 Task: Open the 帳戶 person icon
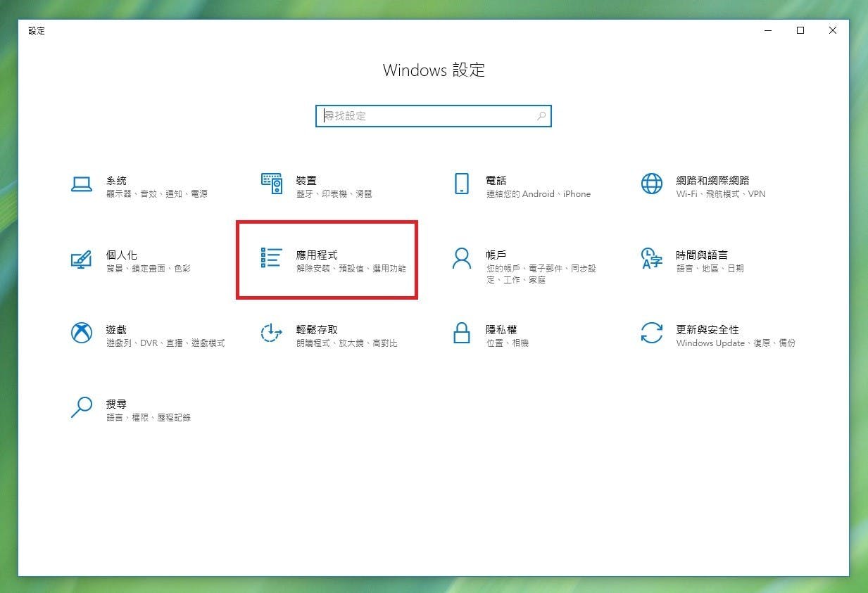[x=462, y=258]
